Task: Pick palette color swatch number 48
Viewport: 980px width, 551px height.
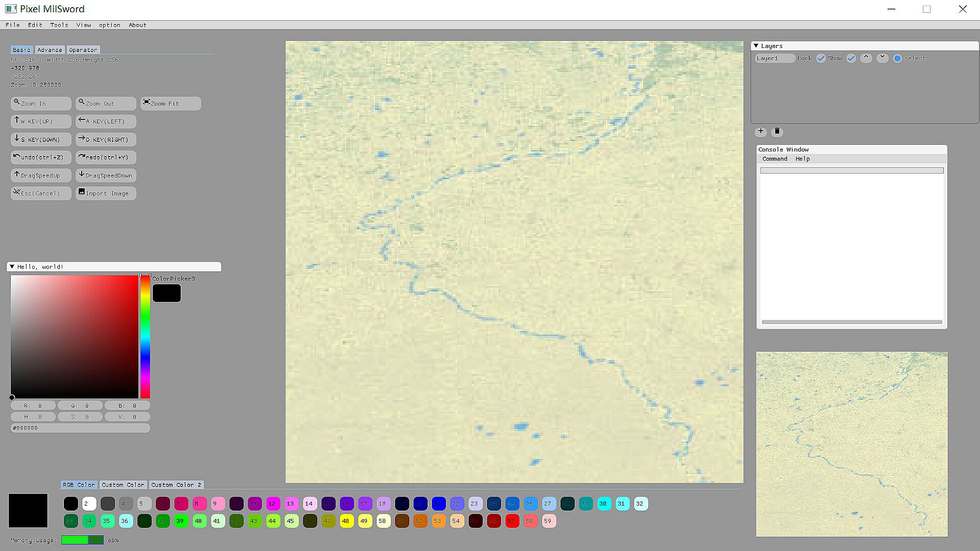Action: coord(346,521)
